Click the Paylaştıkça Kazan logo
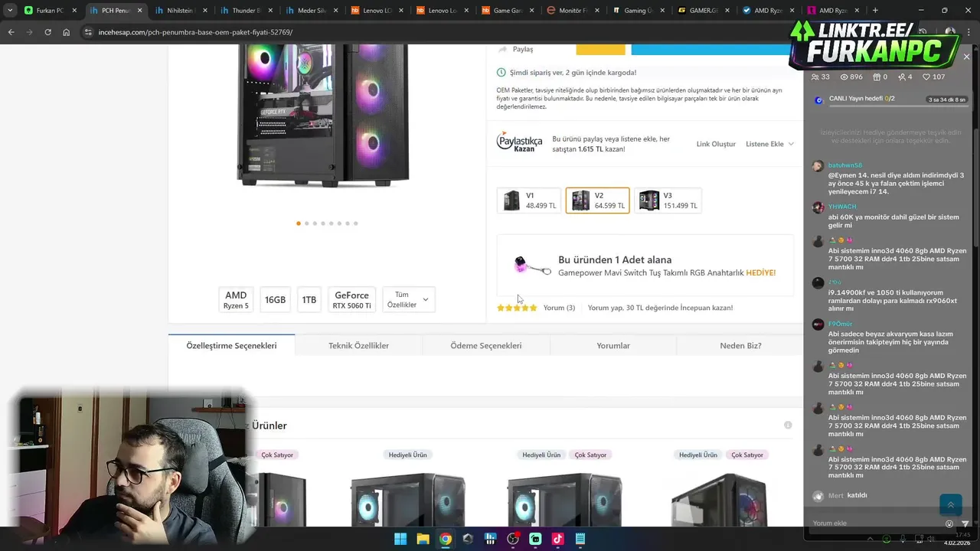The width and height of the screenshot is (980, 551). pos(519,142)
